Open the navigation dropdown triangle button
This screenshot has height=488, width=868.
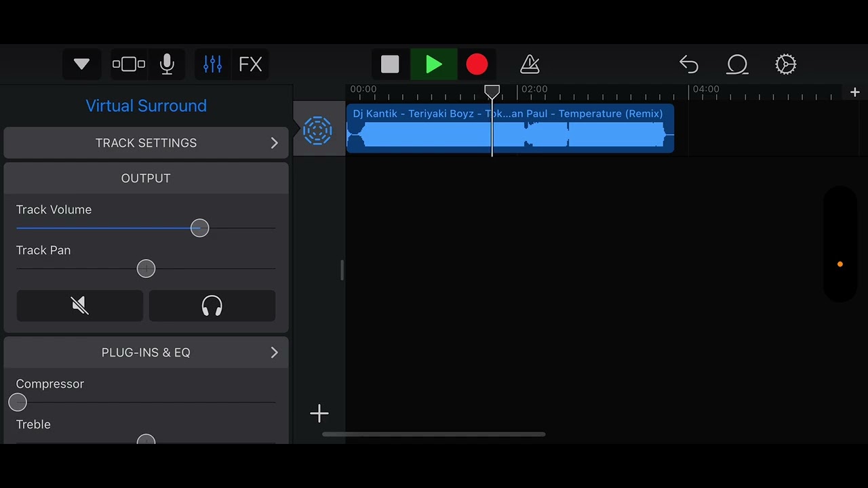click(81, 64)
